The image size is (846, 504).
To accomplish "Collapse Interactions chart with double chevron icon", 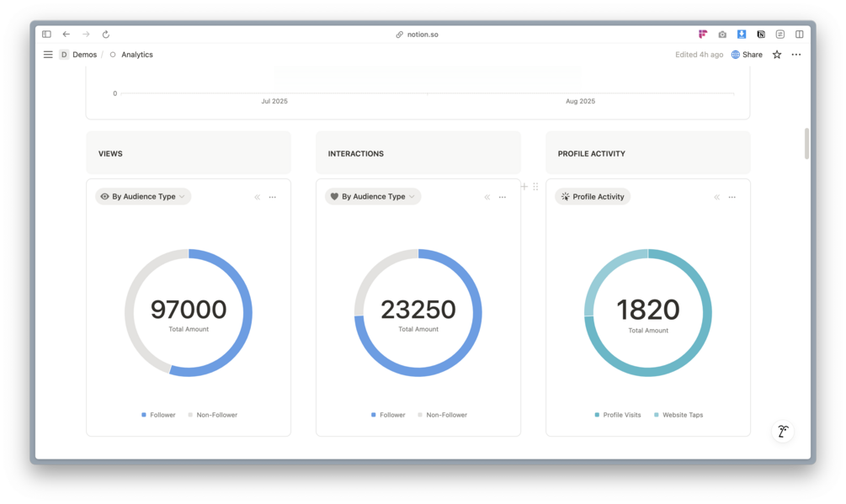I will 487,197.
